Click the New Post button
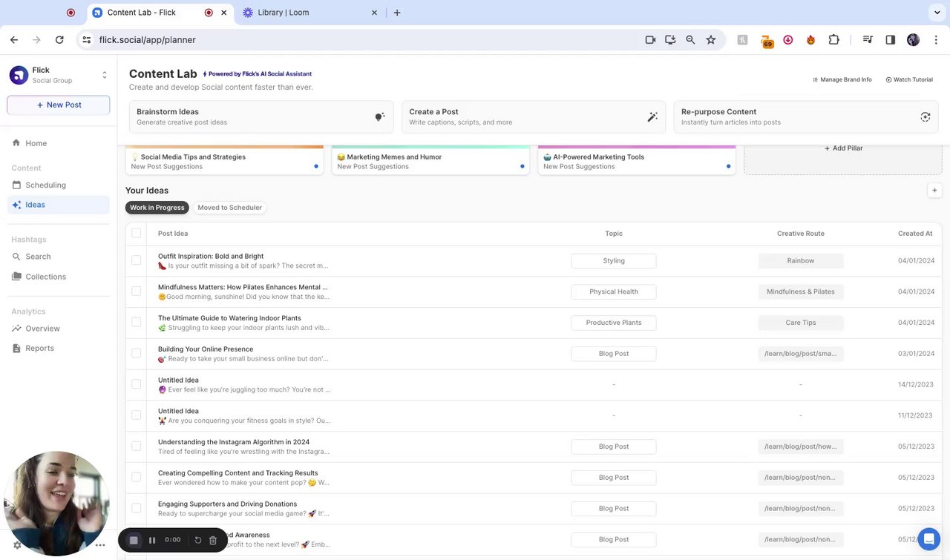Image resolution: width=950 pixels, height=560 pixels. [x=59, y=105]
